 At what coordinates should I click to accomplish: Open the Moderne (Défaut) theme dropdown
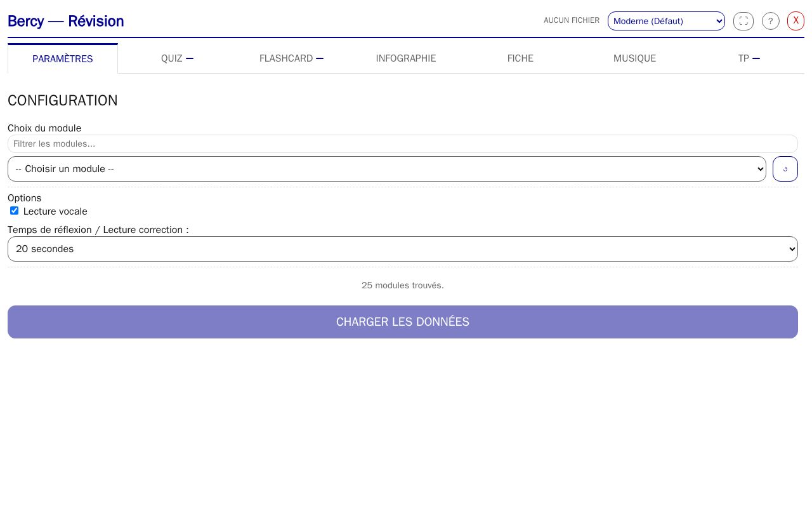tap(666, 21)
